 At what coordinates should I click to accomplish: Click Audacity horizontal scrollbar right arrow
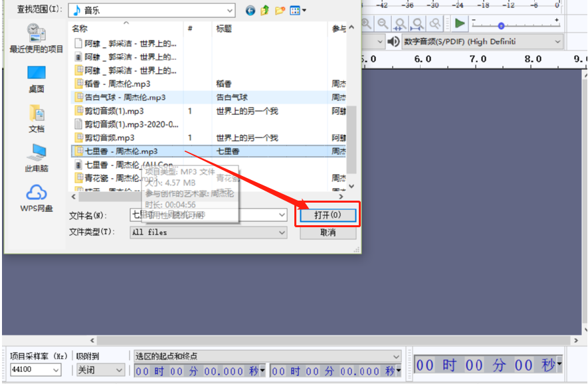[577, 341]
